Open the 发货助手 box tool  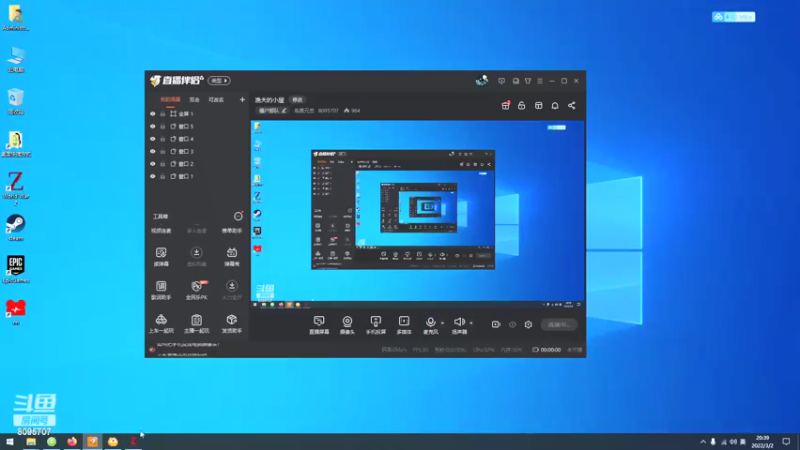(x=232, y=323)
